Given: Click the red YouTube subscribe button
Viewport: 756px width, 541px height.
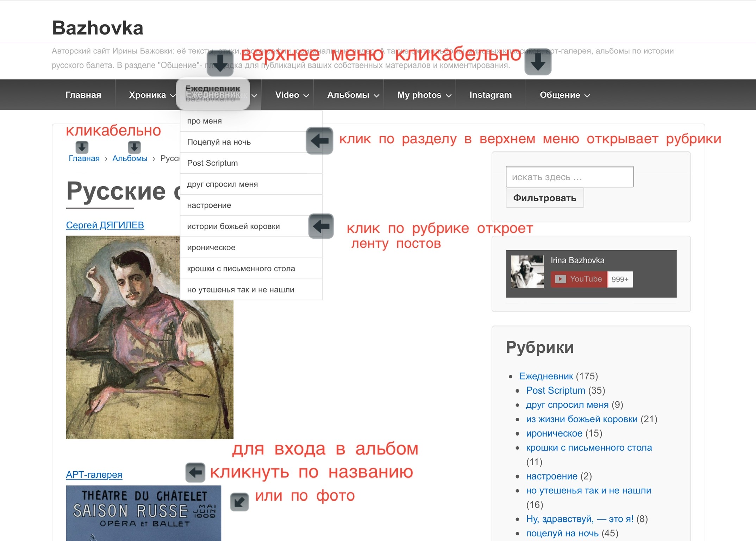Looking at the screenshot, I should point(579,279).
